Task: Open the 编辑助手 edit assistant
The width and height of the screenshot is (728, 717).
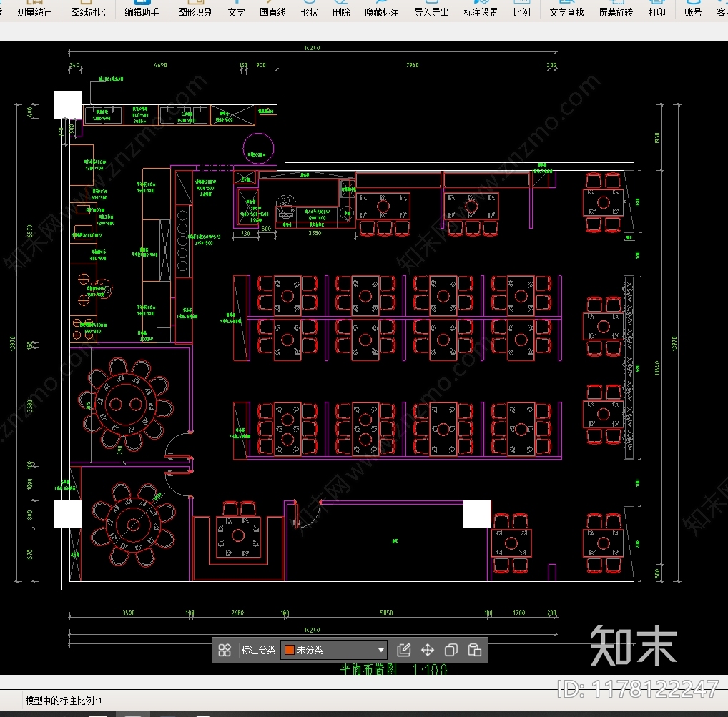Action: 142,9
